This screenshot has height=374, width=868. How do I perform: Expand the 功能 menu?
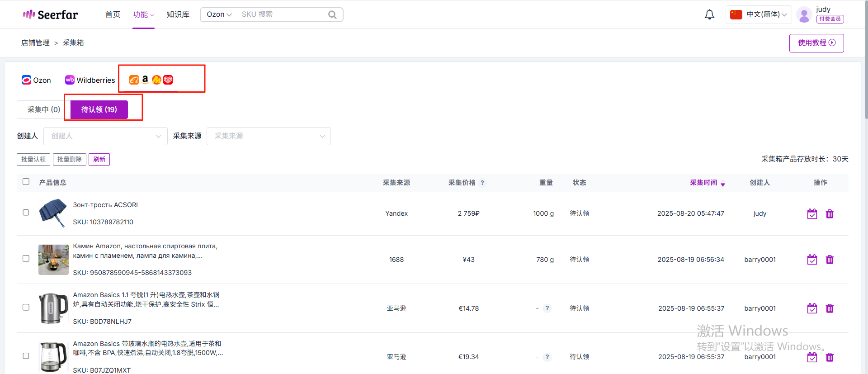(x=143, y=14)
